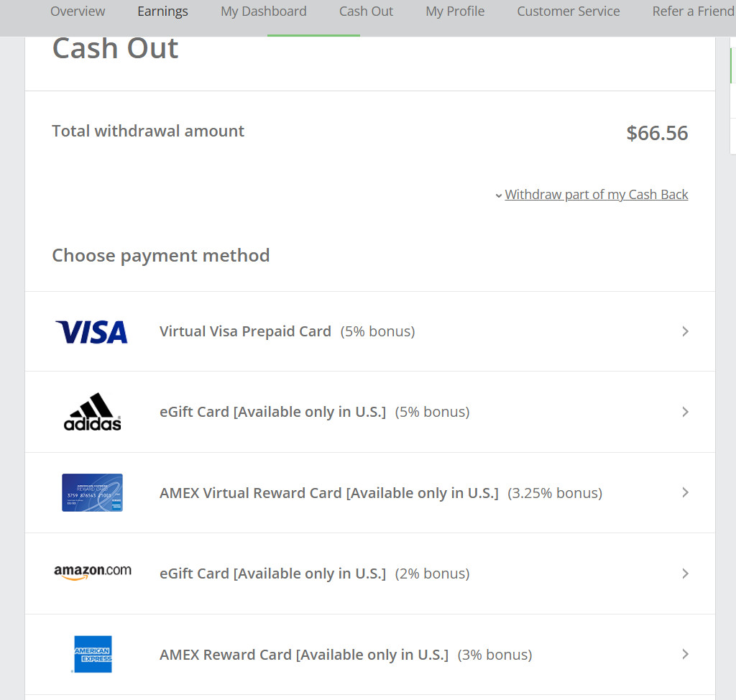Image resolution: width=736 pixels, height=700 pixels.
Task: Click the Amazon.com logo
Action: [92, 572]
